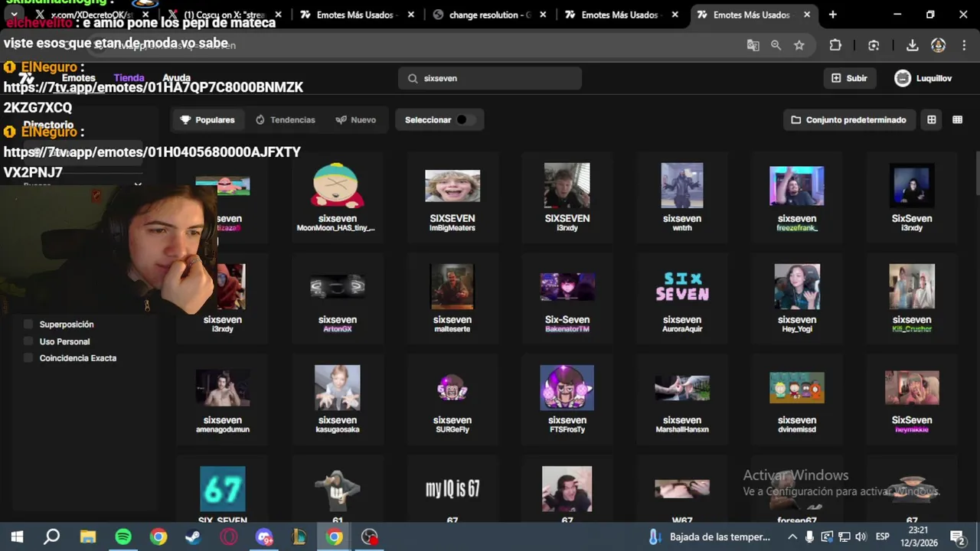980x551 pixels.
Task: Open the Cartman sixseven emote by MoonMoon
Action: click(338, 197)
